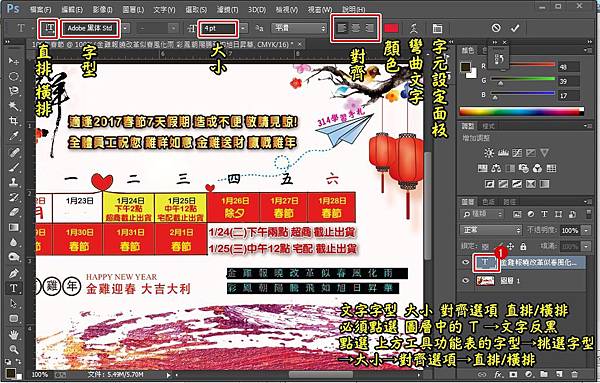The height and width of the screenshot is (383, 600).
Task: Open the 3D(D) menu
Action: 257,9
